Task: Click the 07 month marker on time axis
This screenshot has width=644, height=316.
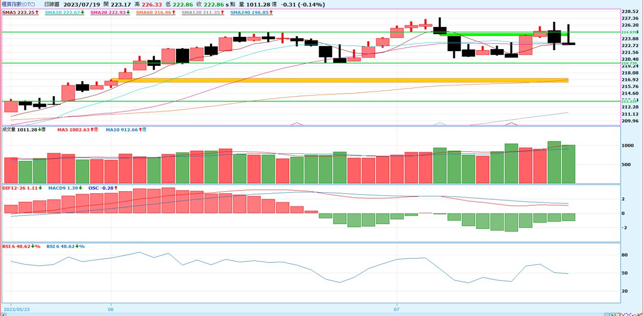Action: (x=397, y=310)
